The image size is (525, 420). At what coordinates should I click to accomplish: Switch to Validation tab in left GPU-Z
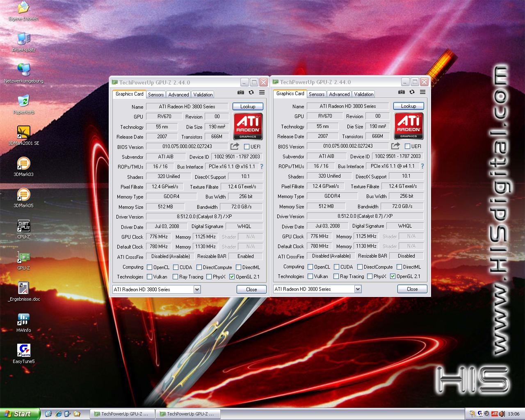[x=203, y=94]
